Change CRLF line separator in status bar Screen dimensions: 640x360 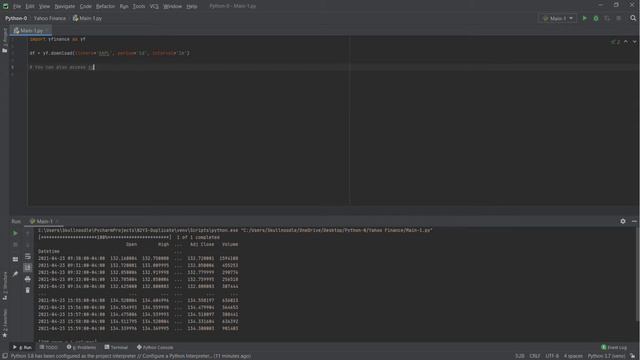coord(535,356)
